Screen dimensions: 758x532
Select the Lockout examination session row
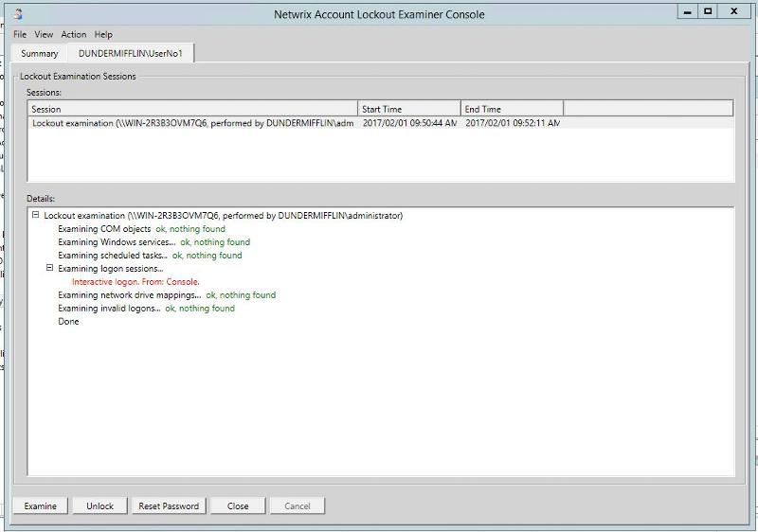[x=381, y=123]
